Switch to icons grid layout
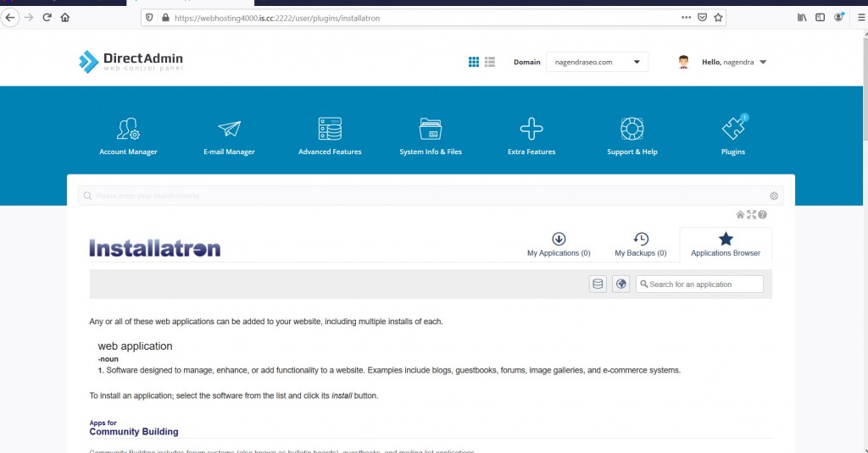Image resolution: width=868 pixels, height=453 pixels. point(474,62)
